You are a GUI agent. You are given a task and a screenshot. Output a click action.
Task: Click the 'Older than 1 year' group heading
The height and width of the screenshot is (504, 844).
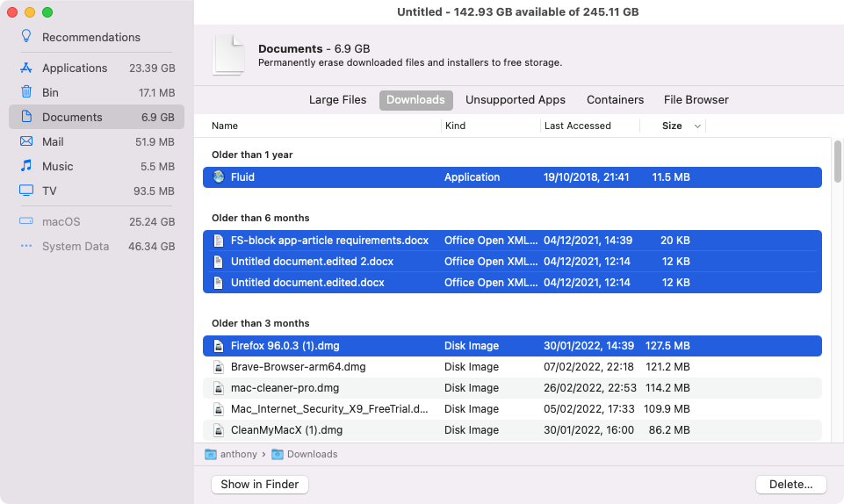[x=252, y=155]
